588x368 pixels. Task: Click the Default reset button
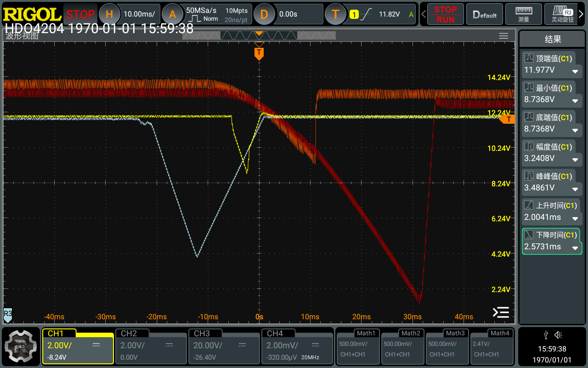click(485, 14)
